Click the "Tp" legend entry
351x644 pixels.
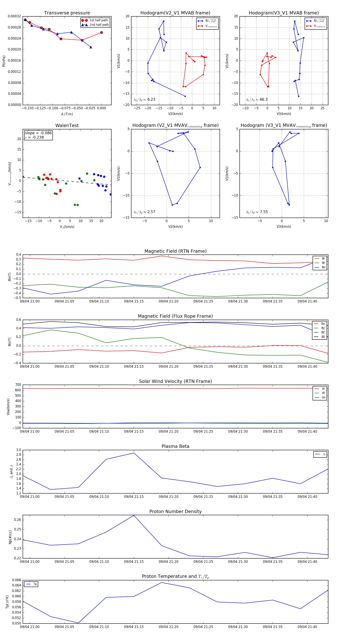31,584
